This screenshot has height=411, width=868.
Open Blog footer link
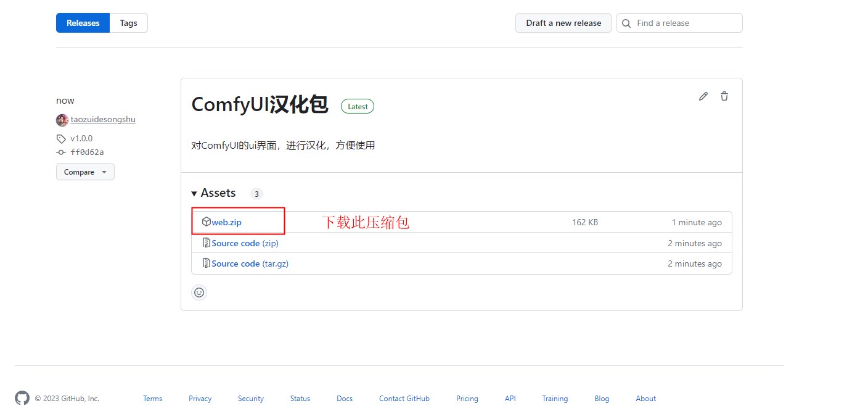click(602, 399)
